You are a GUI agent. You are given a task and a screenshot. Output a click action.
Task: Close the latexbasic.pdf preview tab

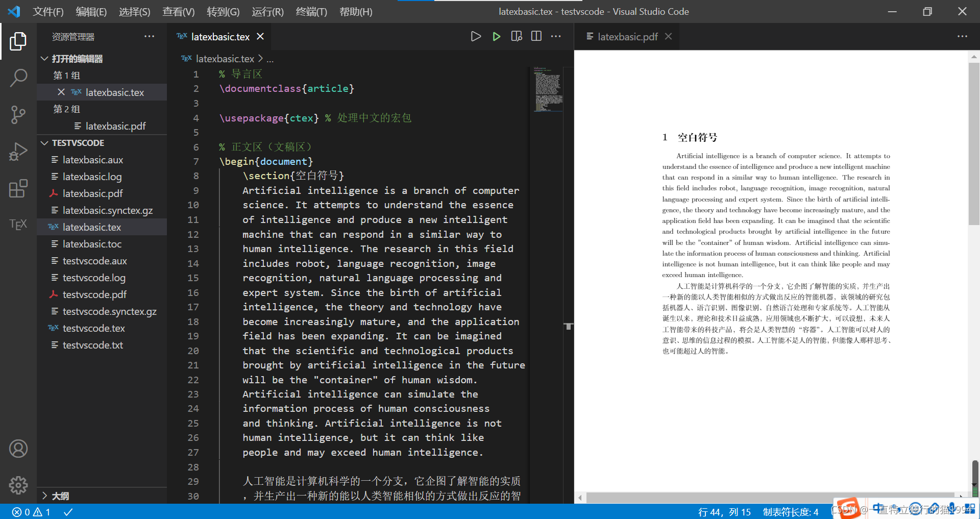(669, 36)
